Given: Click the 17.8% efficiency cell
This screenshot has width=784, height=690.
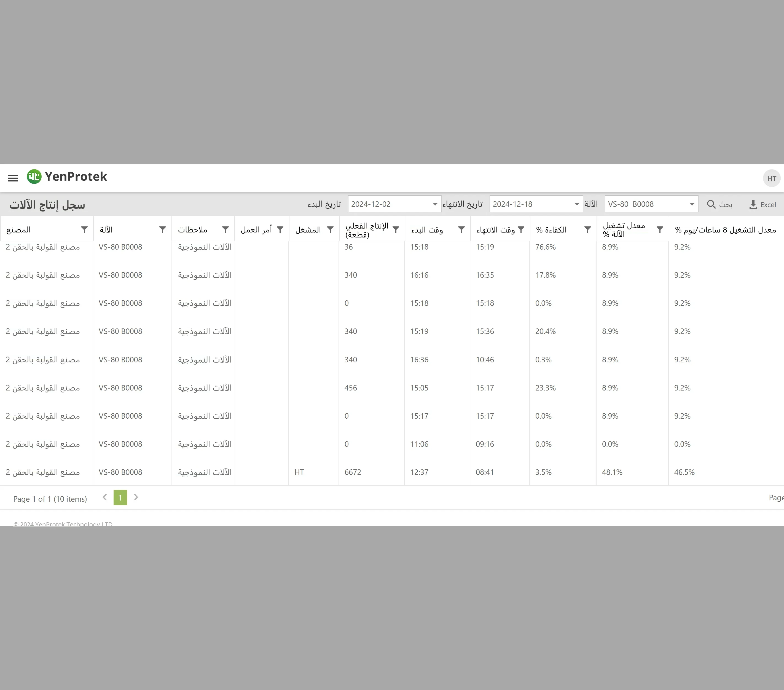Looking at the screenshot, I should click(546, 275).
